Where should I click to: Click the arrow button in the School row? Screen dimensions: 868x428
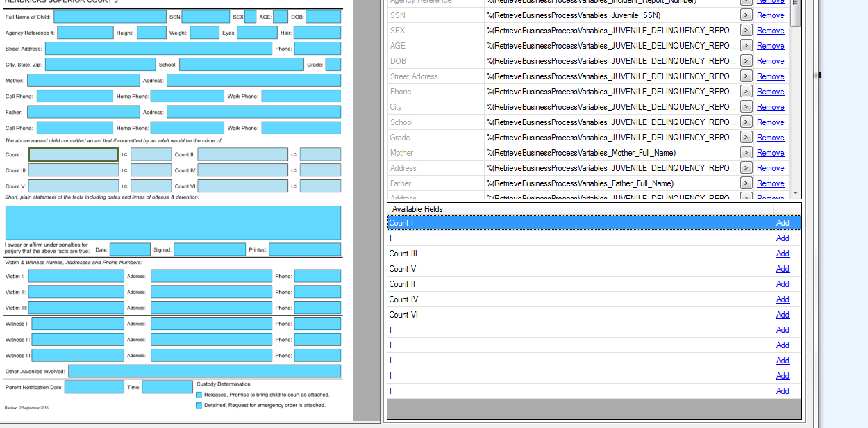pos(746,122)
